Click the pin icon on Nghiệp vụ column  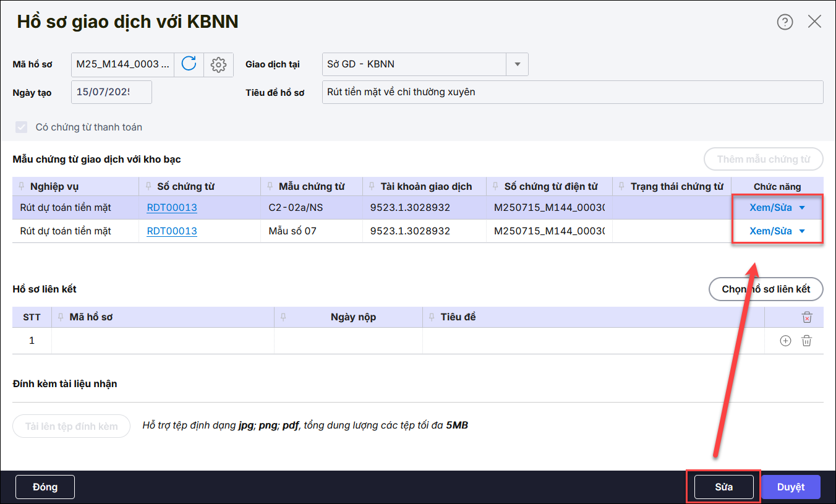tap(22, 187)
